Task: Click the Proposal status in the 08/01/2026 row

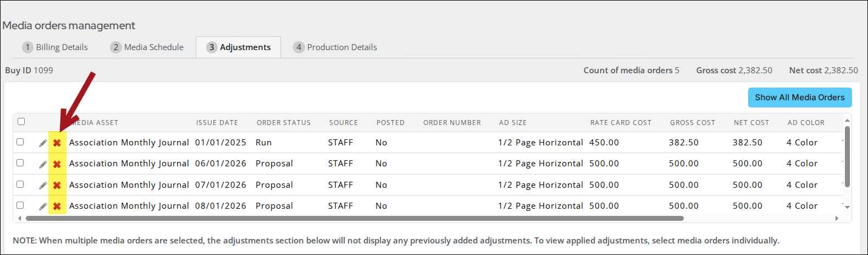Action: [x=274, y=206]
